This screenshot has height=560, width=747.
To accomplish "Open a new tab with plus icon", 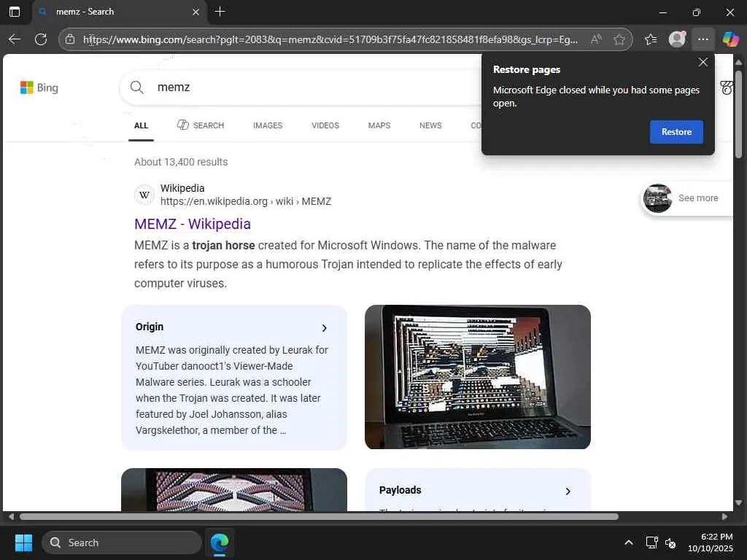I will (220, 12).
